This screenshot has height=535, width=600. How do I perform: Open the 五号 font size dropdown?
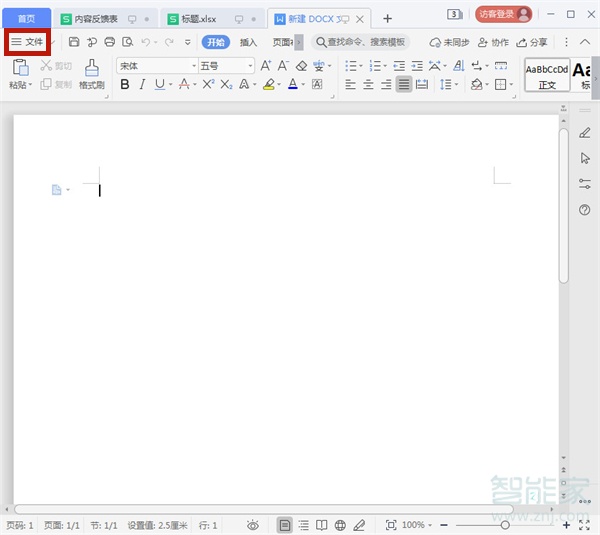249,66
